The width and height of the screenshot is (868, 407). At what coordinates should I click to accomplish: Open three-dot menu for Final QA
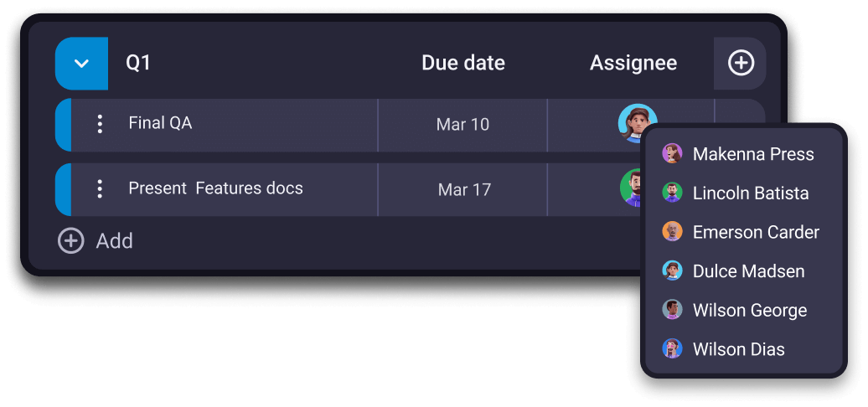(x=100, y=124)
